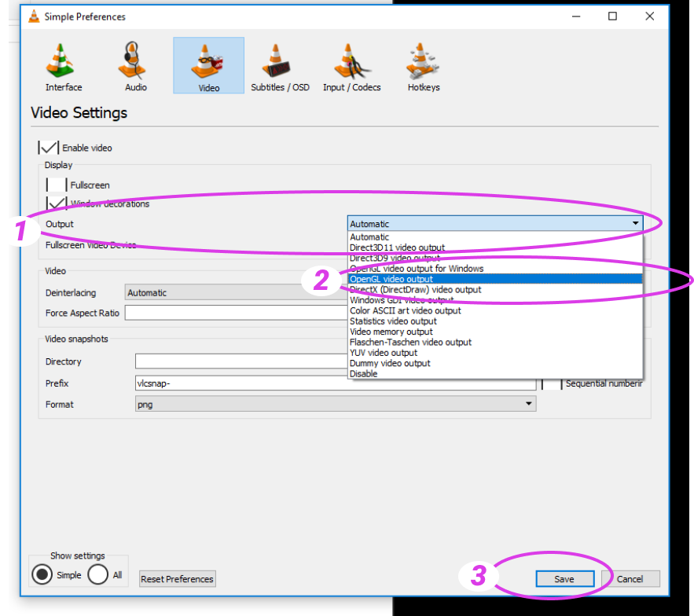Open Input / Codecs preferences icon
The width and height of the screenshot is (694, 616).
coord(351,67)
